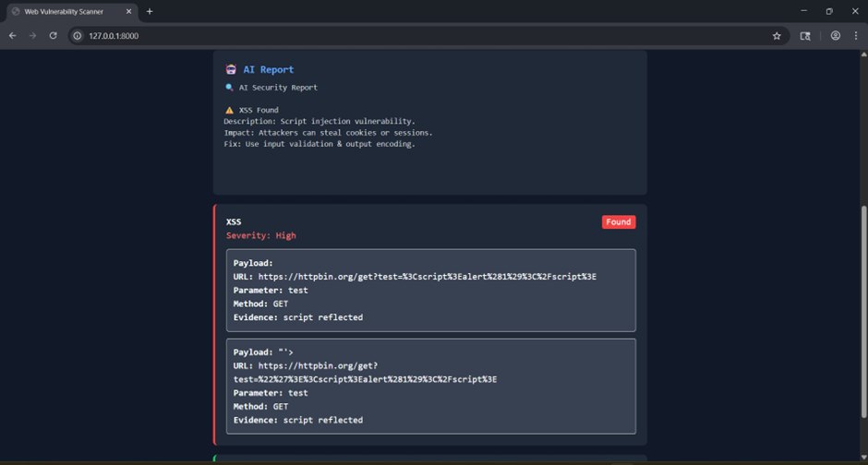This screenshot has height=465, width=868.
Task: View site information icon beside address
Action: tap(78, 36)
